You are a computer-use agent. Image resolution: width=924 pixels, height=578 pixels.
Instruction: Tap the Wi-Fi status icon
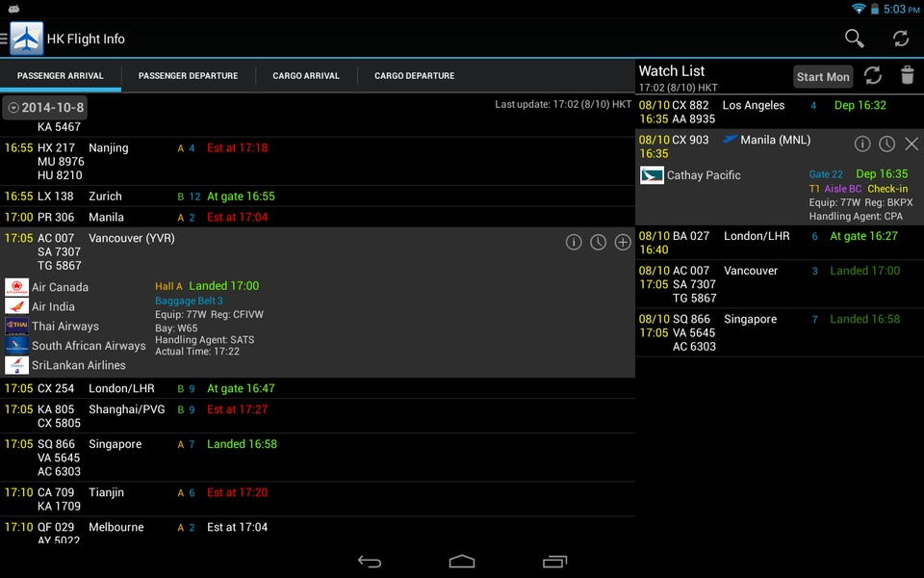point(859,9)
